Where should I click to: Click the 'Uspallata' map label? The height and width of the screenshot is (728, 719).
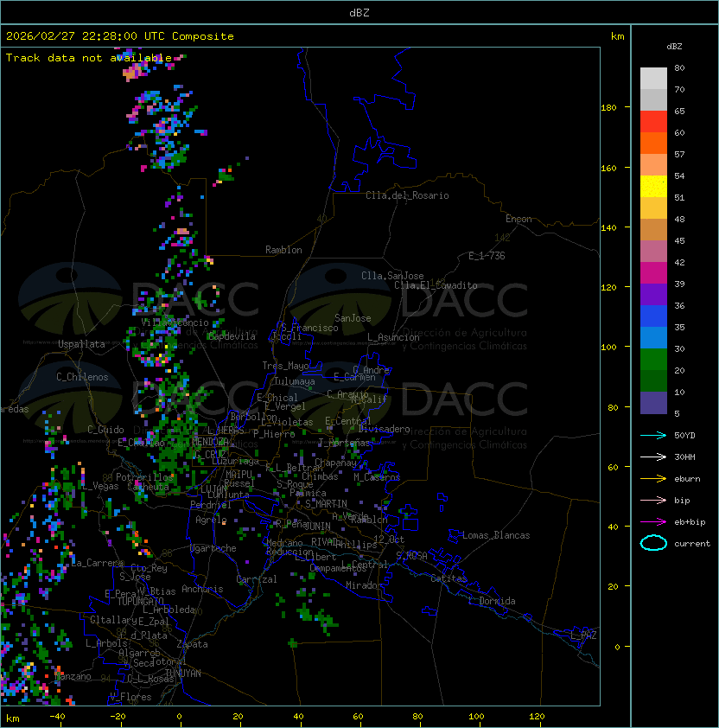[x=81, y=344]
